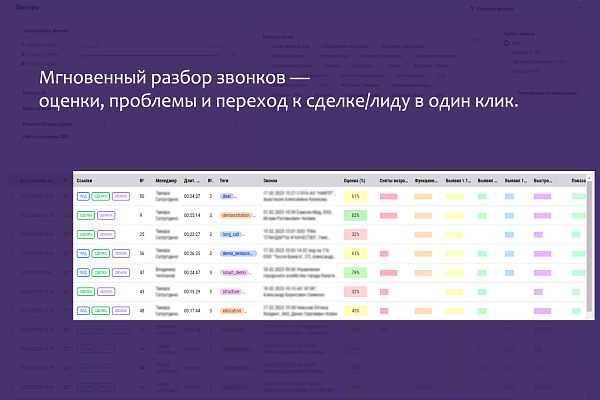Select the 61% score in the demo_demons row
Screen dimensions: 600x400
[355, 253]
